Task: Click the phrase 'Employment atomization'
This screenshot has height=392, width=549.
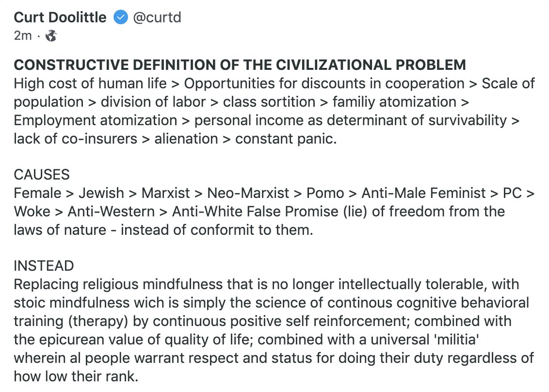Action: 96,120
